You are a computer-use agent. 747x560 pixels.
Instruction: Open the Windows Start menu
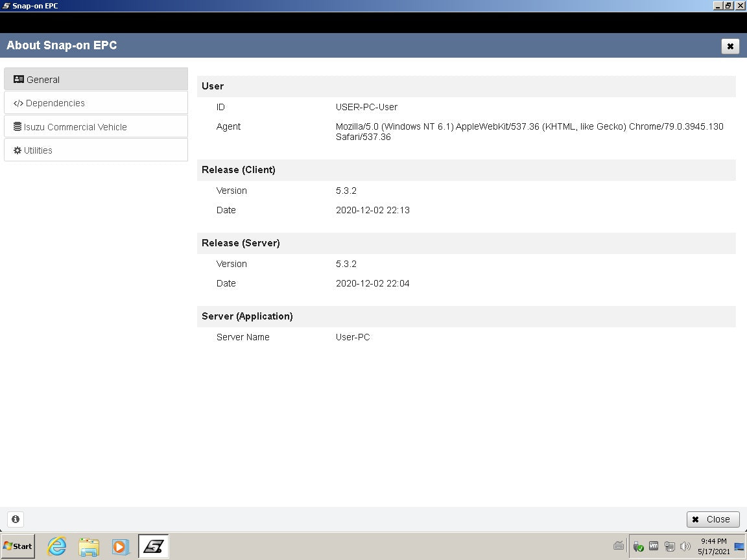(x=18, y=546)
